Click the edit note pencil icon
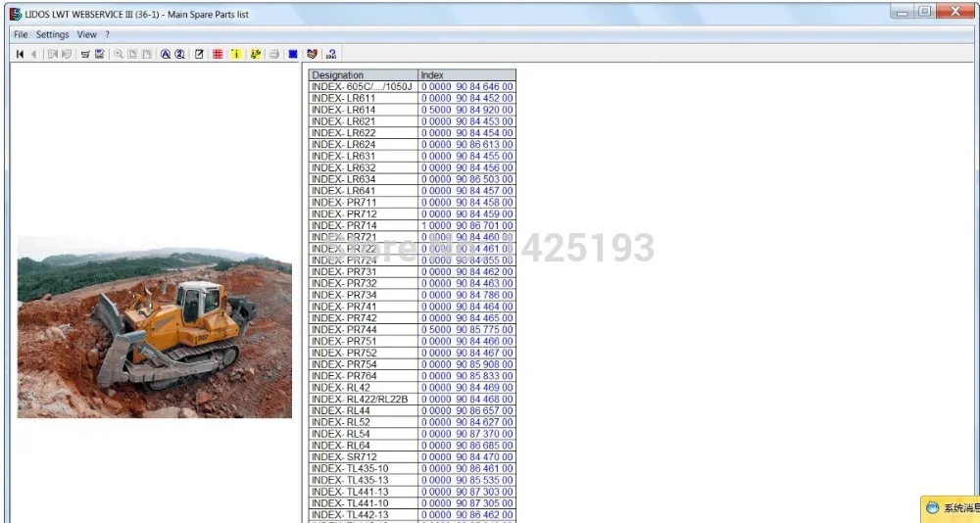The width and height of the screenshot is (980, 523). click(x=199, y=55)
